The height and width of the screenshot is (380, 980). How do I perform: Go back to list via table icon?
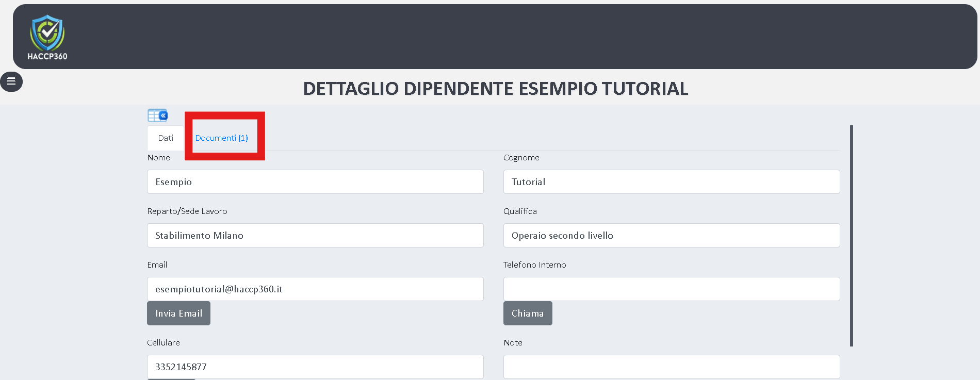click(157, 115)
